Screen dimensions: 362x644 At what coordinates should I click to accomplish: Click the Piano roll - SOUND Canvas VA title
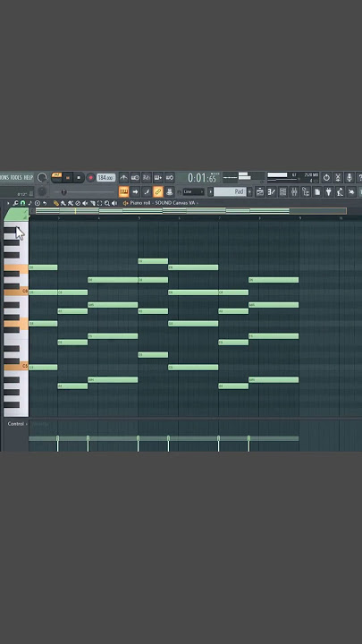coord(163,203)
